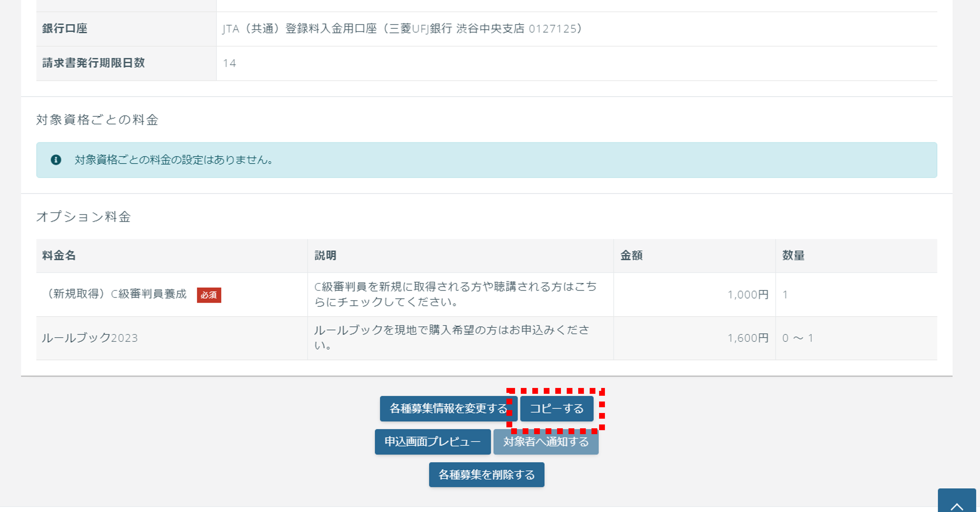Select the JTA（共通）登録料入金用口座 bank account value
The image size is (980, 512).
coord(402,29)
